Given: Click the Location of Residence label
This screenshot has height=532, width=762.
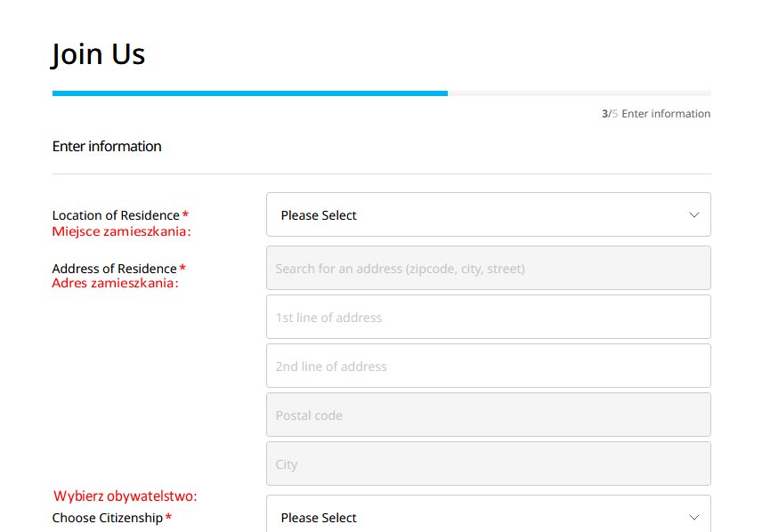Looking at the screenshot, I should 116,215.
